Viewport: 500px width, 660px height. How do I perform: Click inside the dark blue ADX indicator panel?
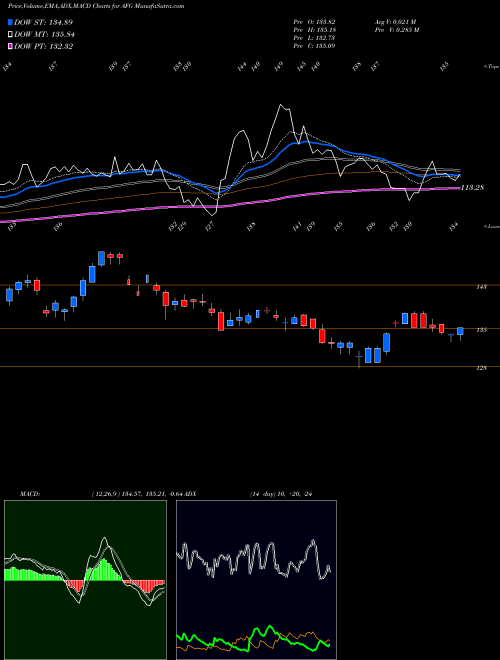click(256, 580)
